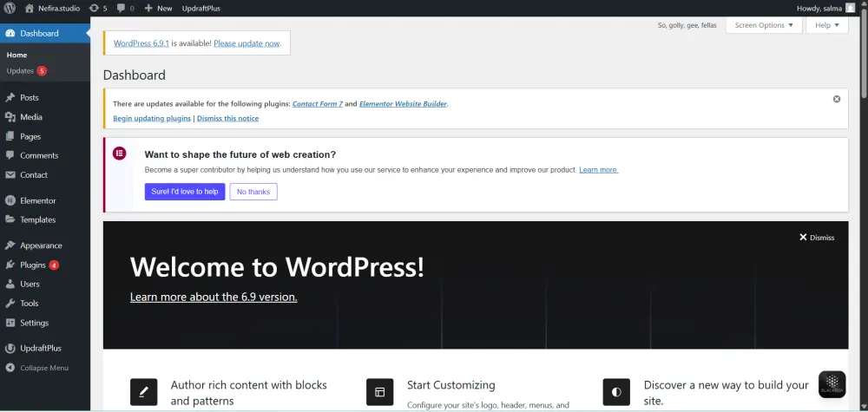The width and height of the screenshot is (868, 412).
Task: Open UpdraftPlus from the admin bar
Action: [201, 9]
